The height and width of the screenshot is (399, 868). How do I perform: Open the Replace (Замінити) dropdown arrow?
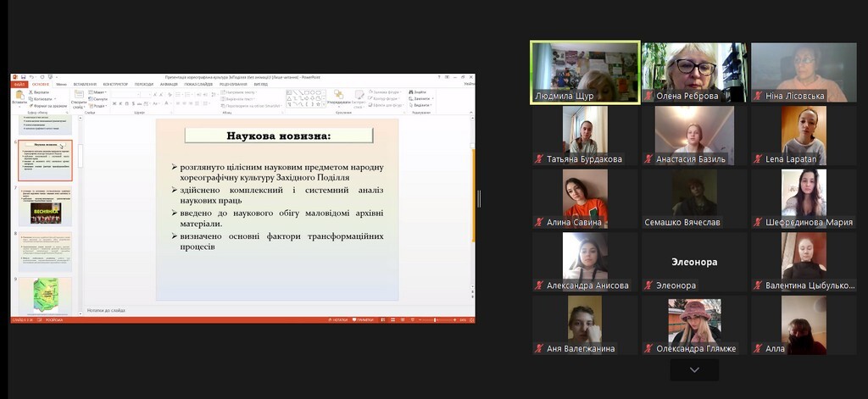tap(433, 98)
